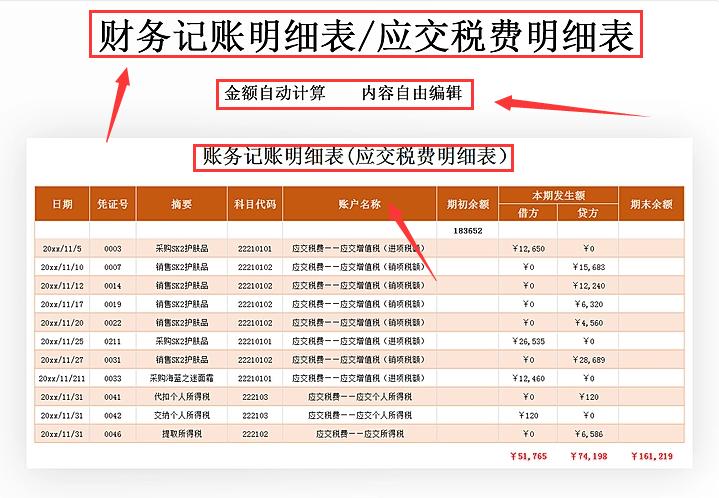
Task: Click the 贷方 sub-header
Action: click(588, 213)
